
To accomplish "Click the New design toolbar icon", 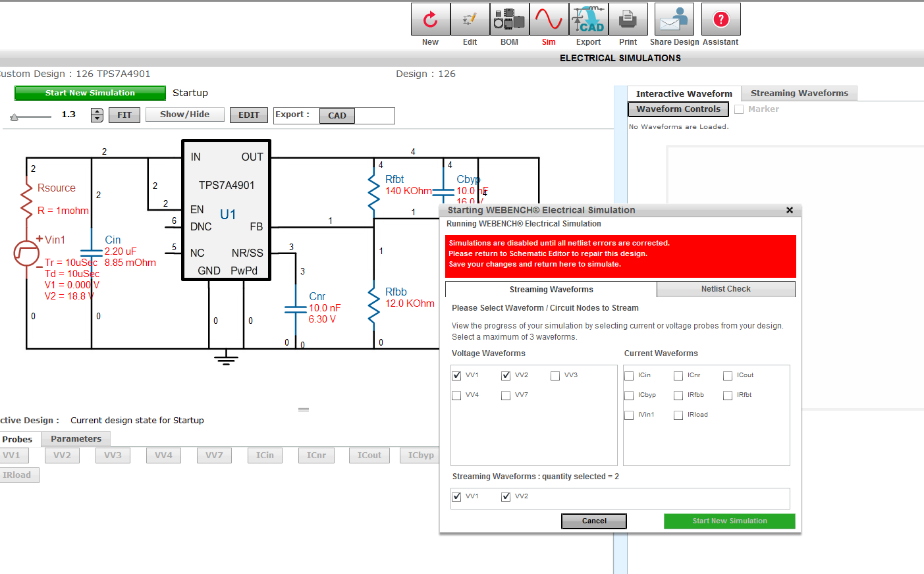I will [x=431, y=19].
